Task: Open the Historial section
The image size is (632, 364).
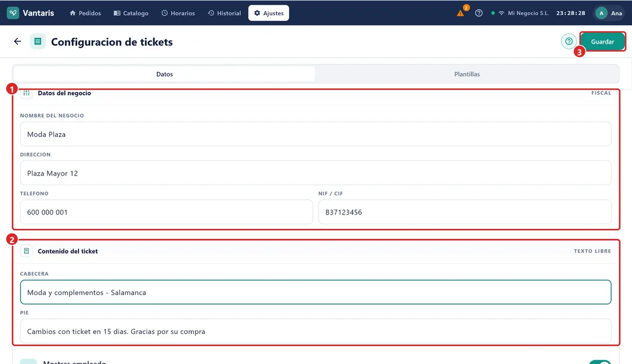Action: click(224, 13)
